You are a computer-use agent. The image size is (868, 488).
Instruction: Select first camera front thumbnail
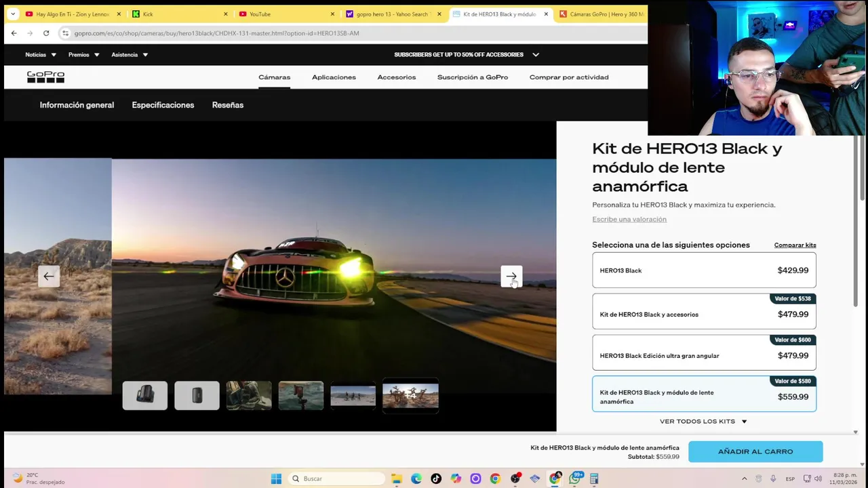click(x=145, y=396)
